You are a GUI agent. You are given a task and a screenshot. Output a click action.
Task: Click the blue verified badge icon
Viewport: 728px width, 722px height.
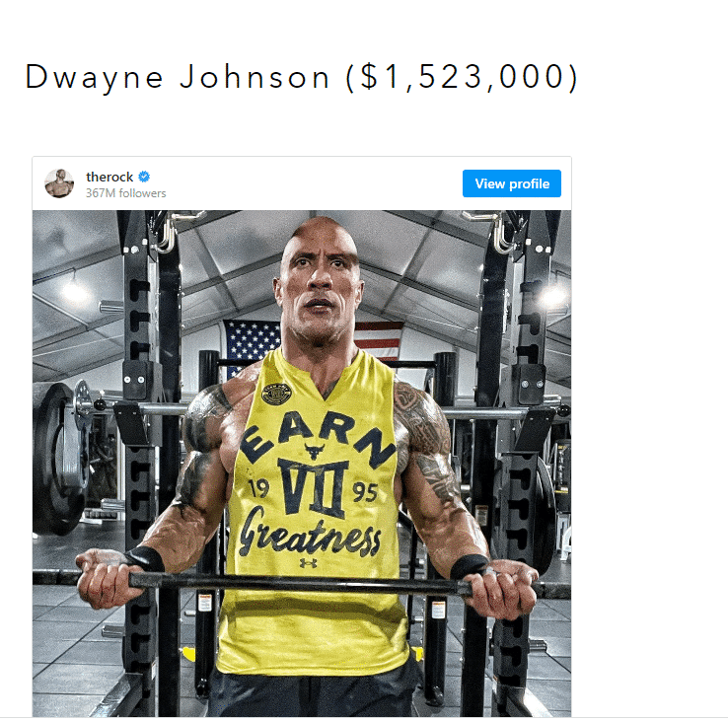(x=144, y=177)
